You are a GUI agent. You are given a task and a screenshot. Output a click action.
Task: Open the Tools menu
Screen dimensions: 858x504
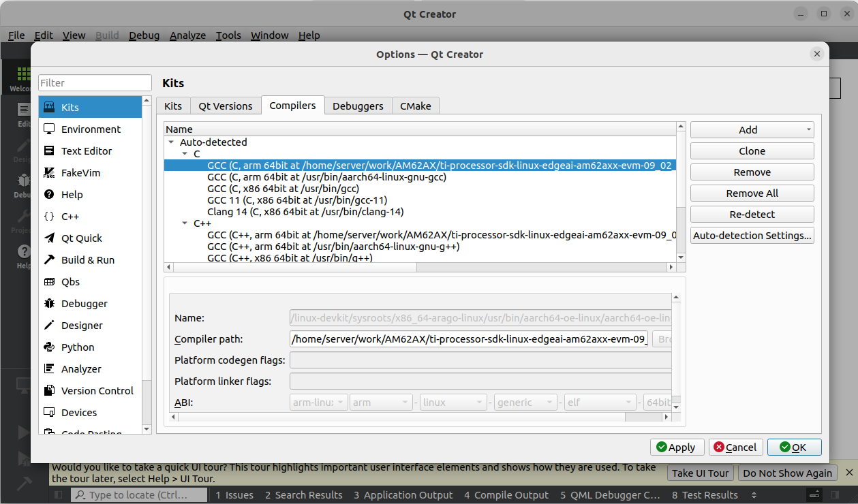click(x=228, y=35)
